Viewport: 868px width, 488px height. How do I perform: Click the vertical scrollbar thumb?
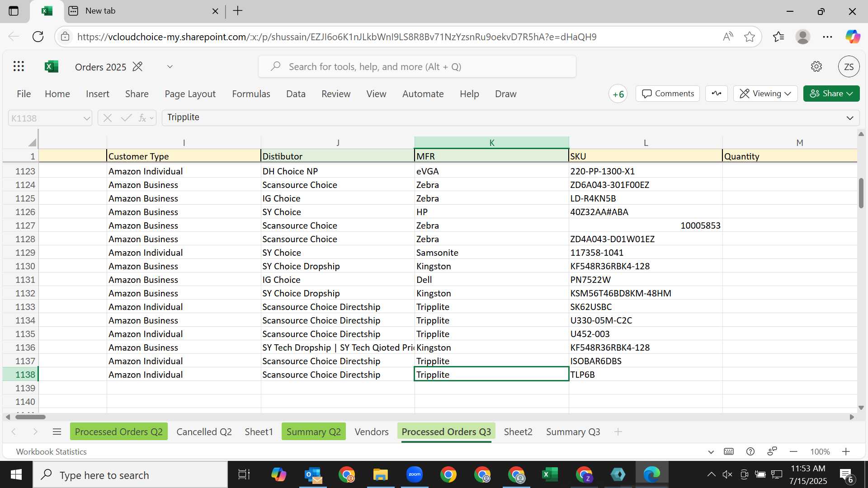pyautogui.click(x=861, y=193)
